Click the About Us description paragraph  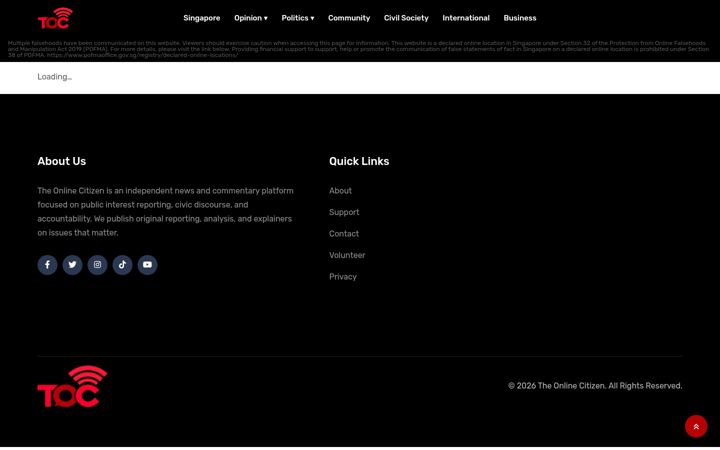165,212
